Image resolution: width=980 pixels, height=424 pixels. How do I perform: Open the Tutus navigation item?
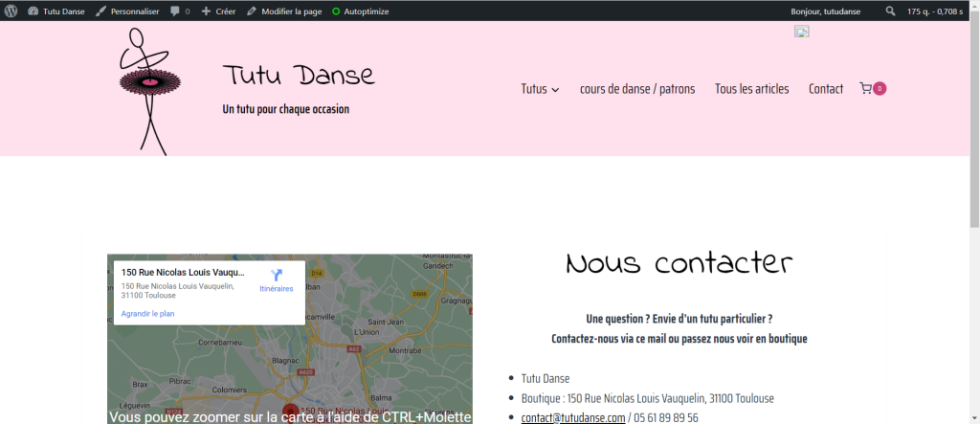point(534,89)
